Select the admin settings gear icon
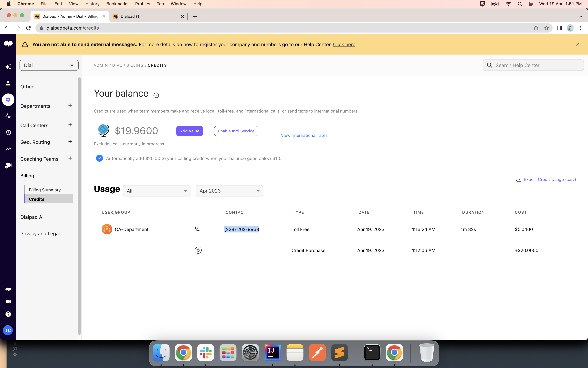Viewport: 588px width, 368px height. (x=8, y=100)
